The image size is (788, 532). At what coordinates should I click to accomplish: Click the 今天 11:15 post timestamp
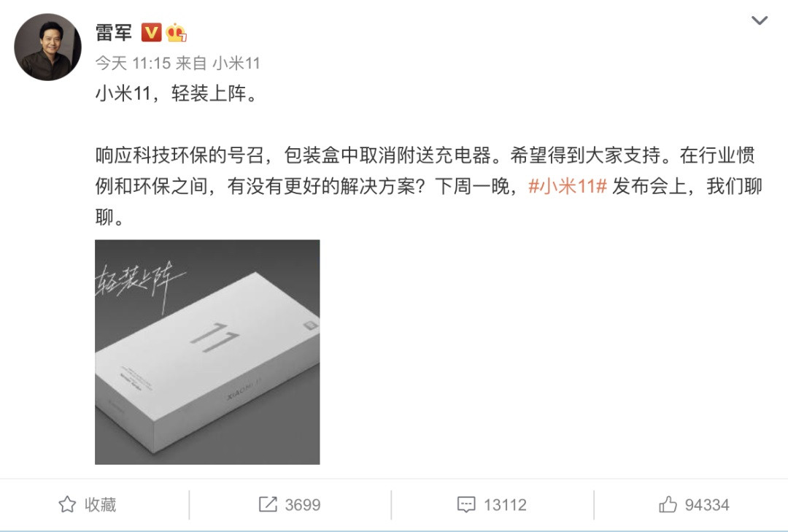[x=134, y=63]
